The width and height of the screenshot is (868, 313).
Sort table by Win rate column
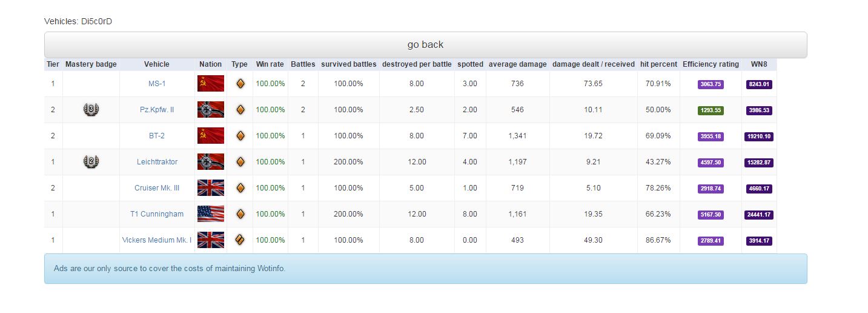coord(270,64)
